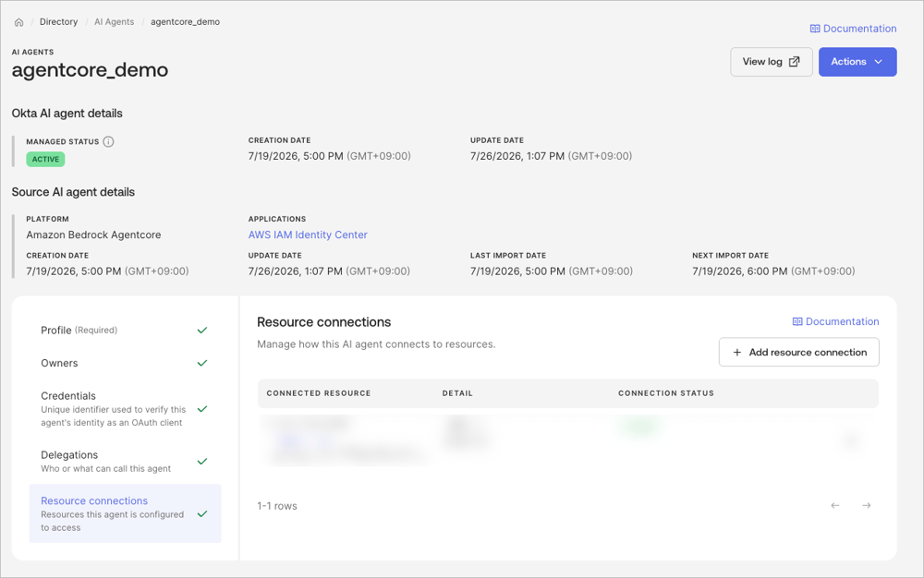Click the Detail column header

(x=457, y=393)
